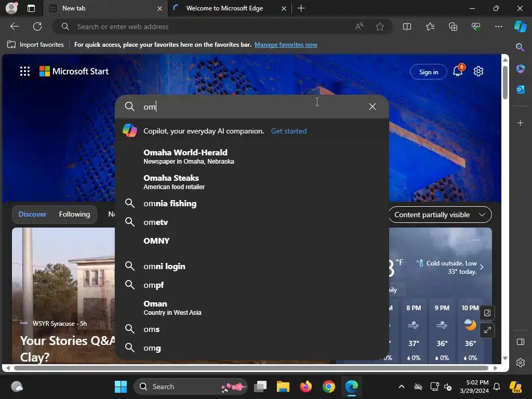
Task: Toggle sidebar visibility icon
Action: coord(520,342)
